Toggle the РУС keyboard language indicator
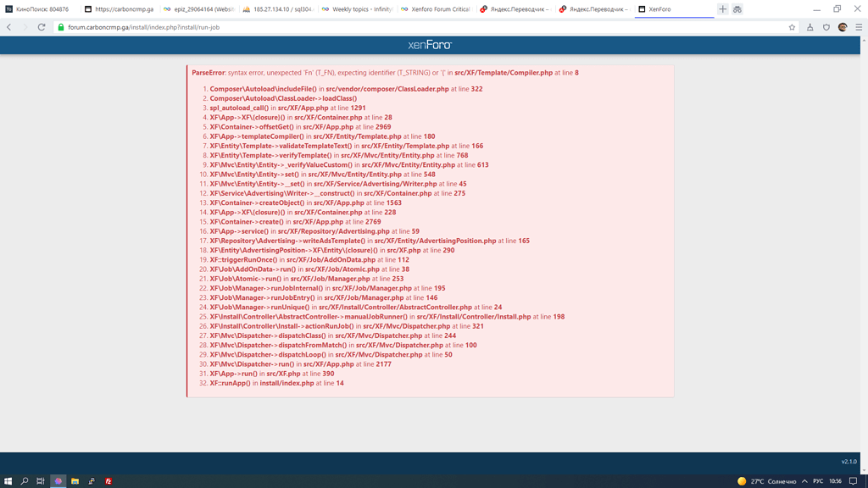The height and width of the screenshot is (488, 868). pos(818,481)
